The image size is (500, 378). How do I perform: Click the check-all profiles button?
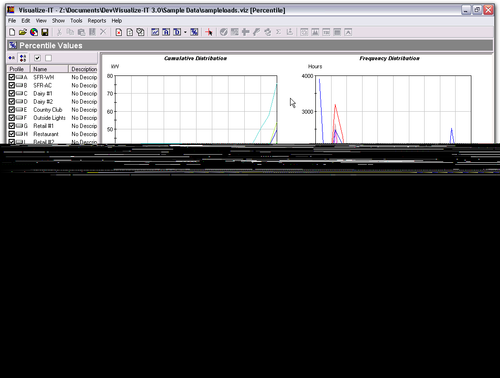pyautogui.click(x=37, y=58)
